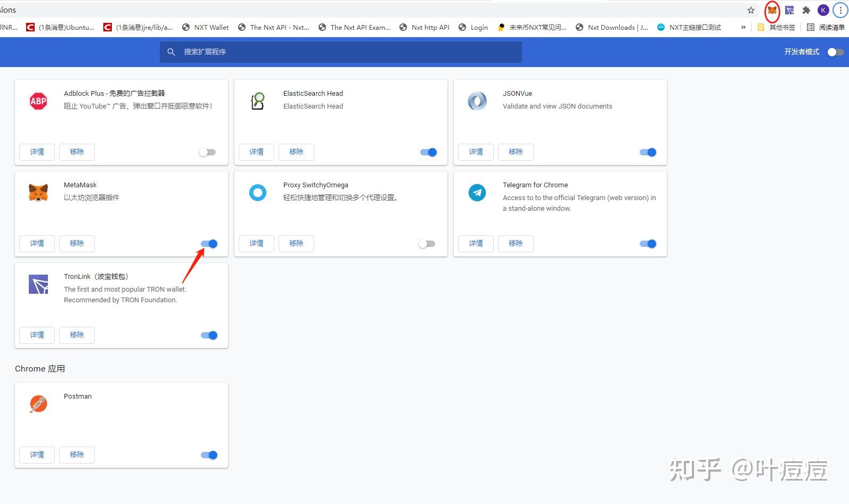Click the JSONVue extension icon
849x504 pixels.
point(477,101)
